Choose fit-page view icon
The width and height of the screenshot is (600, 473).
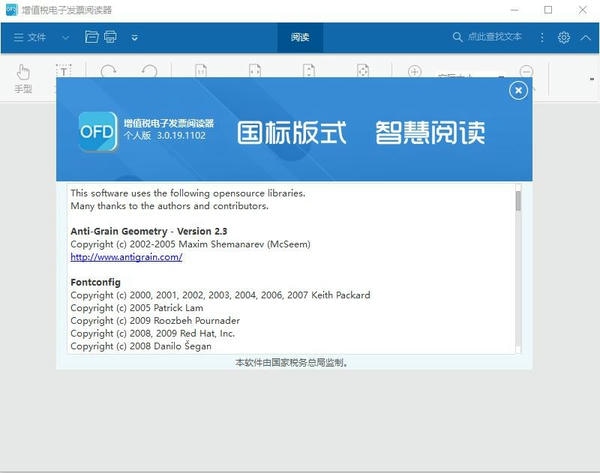point(363,71)
